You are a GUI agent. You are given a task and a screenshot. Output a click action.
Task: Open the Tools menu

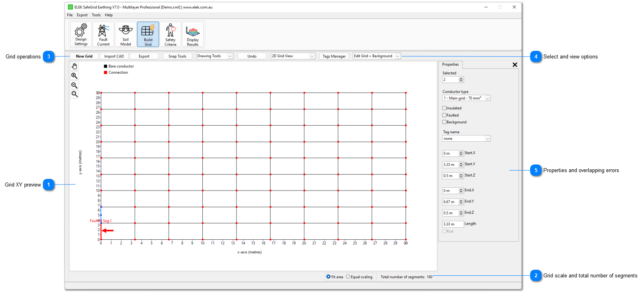(96, 15)
